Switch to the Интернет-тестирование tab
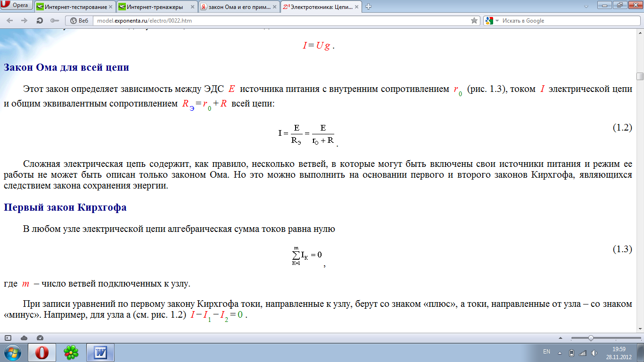This screenshot has width=644, height=362. click(75, 7)
